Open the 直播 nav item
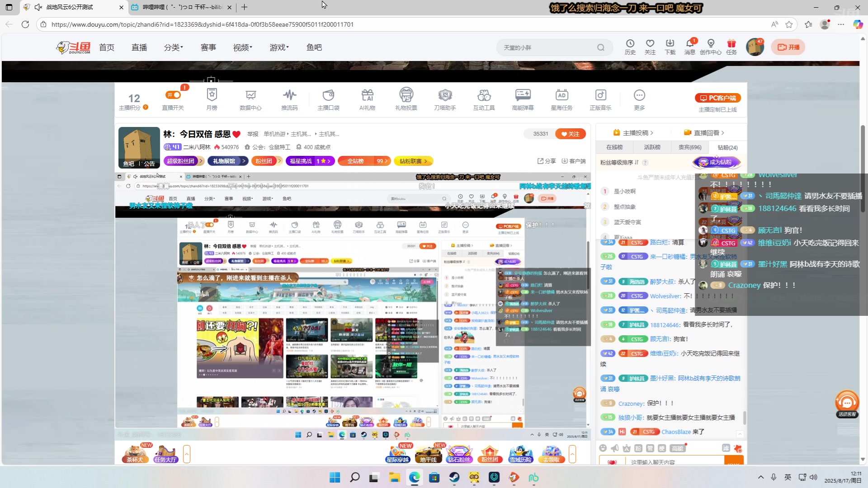The height and width of the screenshot is (488, 868). tap(139, 47)
